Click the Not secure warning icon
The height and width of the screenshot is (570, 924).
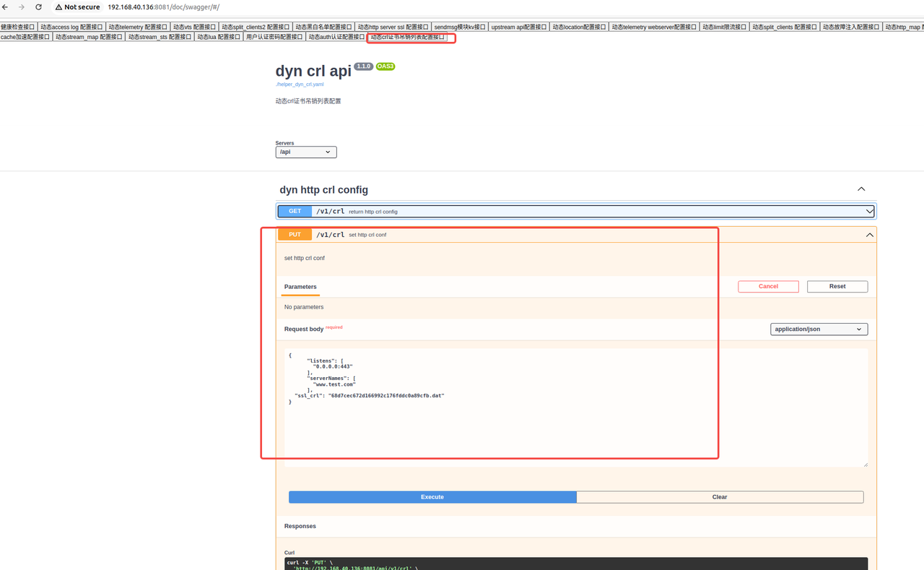[59, 7]
